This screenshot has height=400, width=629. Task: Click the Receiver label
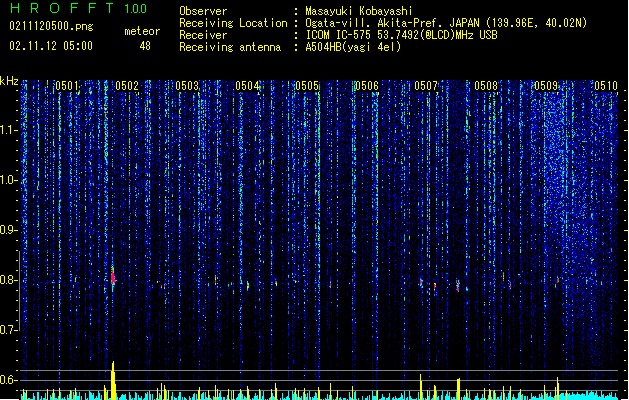(x=203, y=35)
